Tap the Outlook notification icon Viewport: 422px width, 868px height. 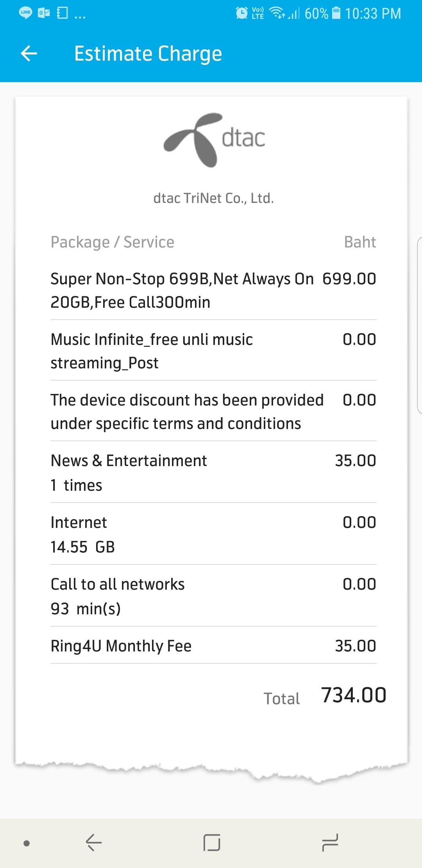[x=44, y=13]
